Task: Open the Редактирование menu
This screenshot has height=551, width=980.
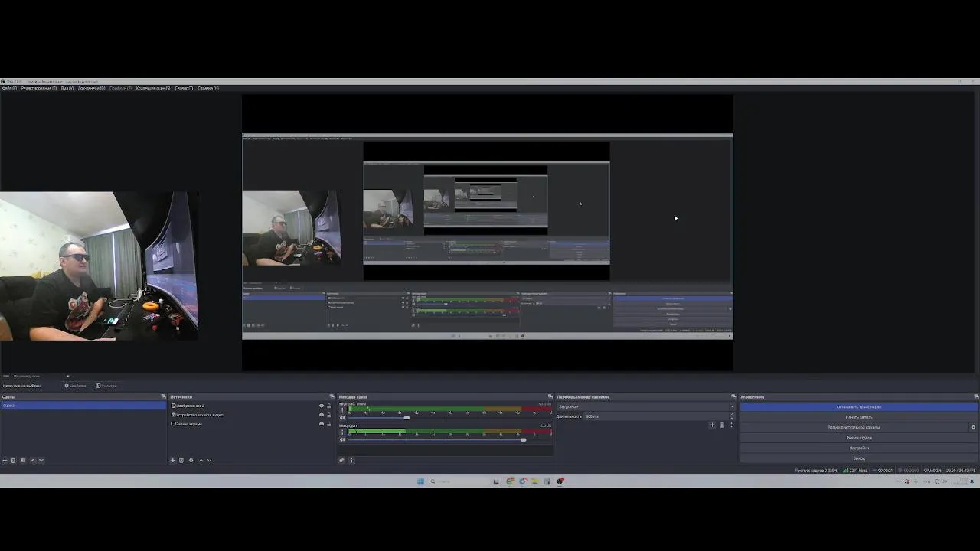Action: [38, 88]
